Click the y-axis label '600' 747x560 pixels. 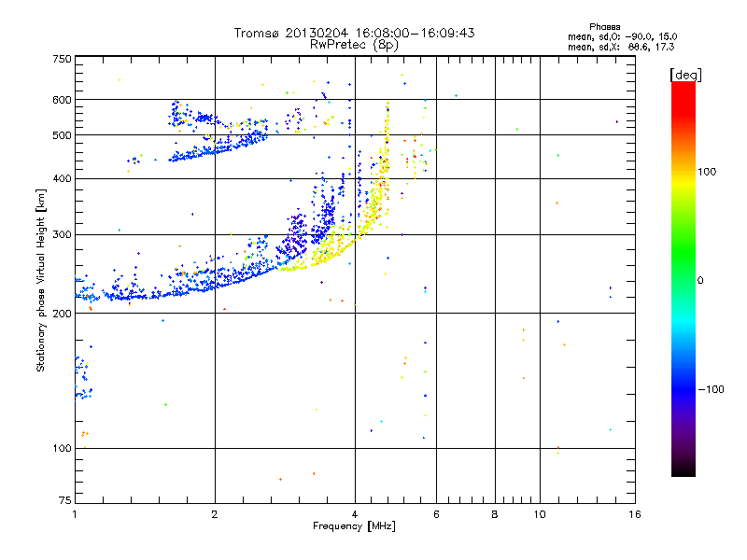(x=62, y=100)
